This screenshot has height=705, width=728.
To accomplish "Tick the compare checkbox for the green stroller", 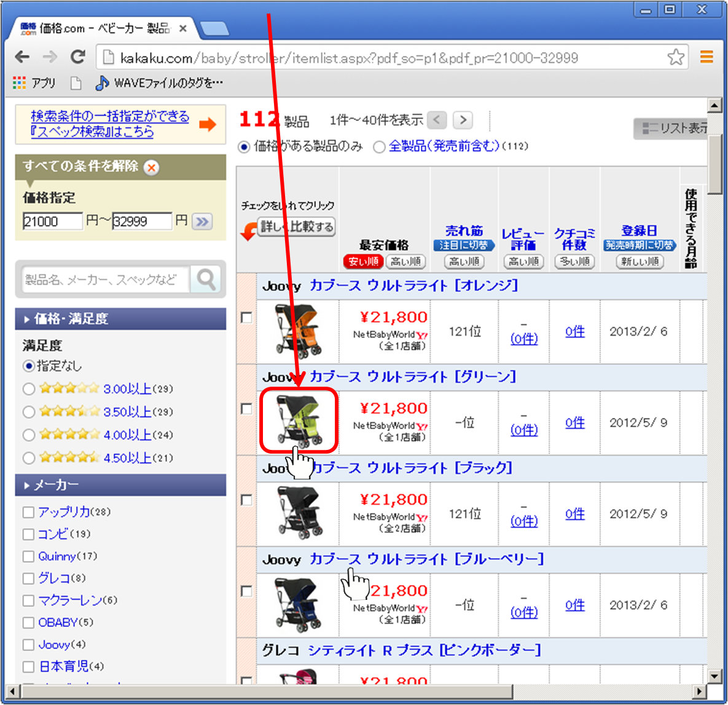I will (246, 409).
